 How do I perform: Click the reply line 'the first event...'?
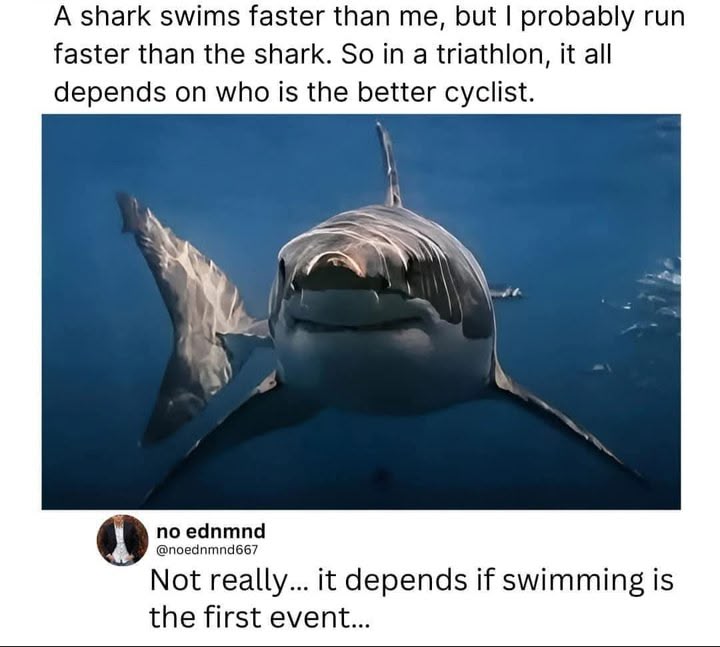coord(259,617)
